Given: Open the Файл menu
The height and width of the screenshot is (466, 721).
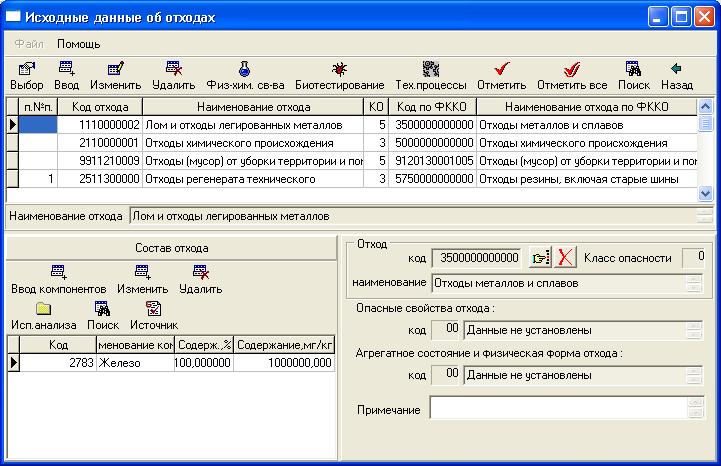Looking at the screenshot, I should tap(28, 44).
